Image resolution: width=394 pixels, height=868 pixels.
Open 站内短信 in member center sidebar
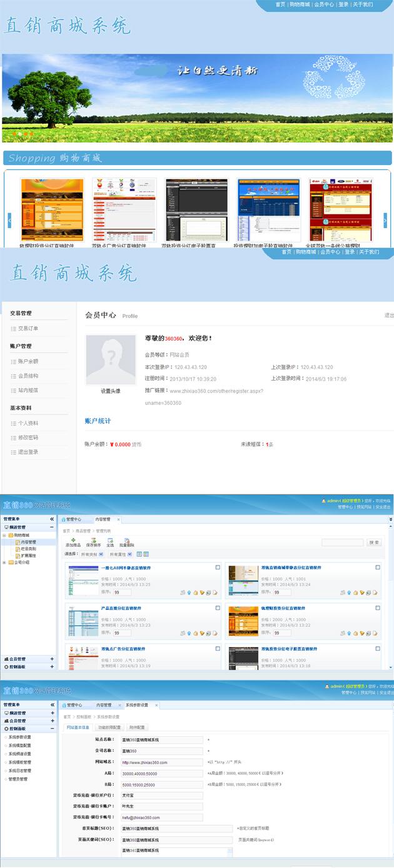point(28,390)
